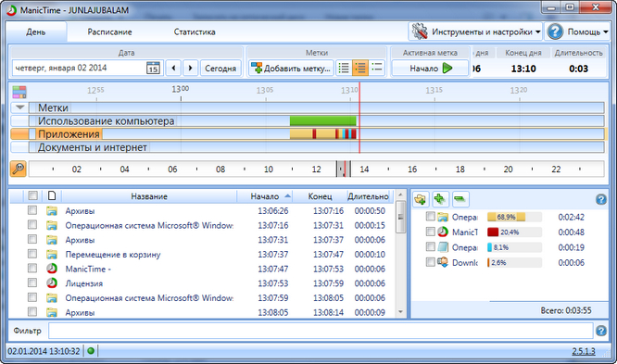Check the summary checkbox for Downloads 2,6%
Image resolution: width=617 pixels, height=364 pixels.
[431, 262]
